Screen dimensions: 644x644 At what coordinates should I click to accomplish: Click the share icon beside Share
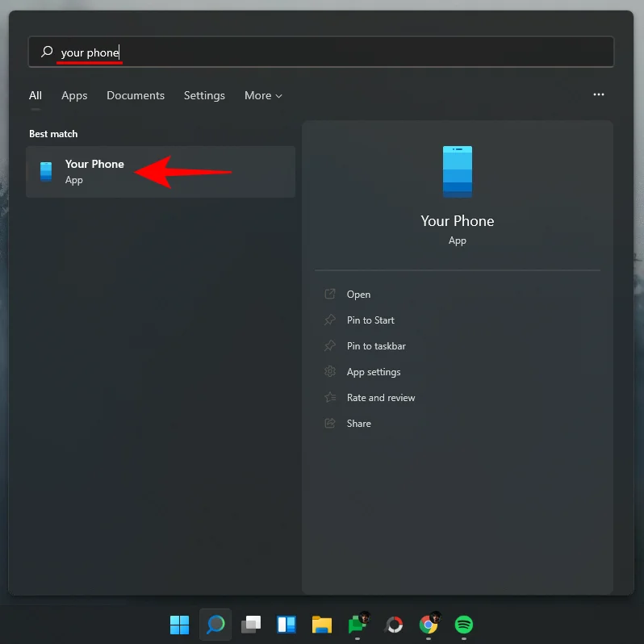click(x=330, y=423)
